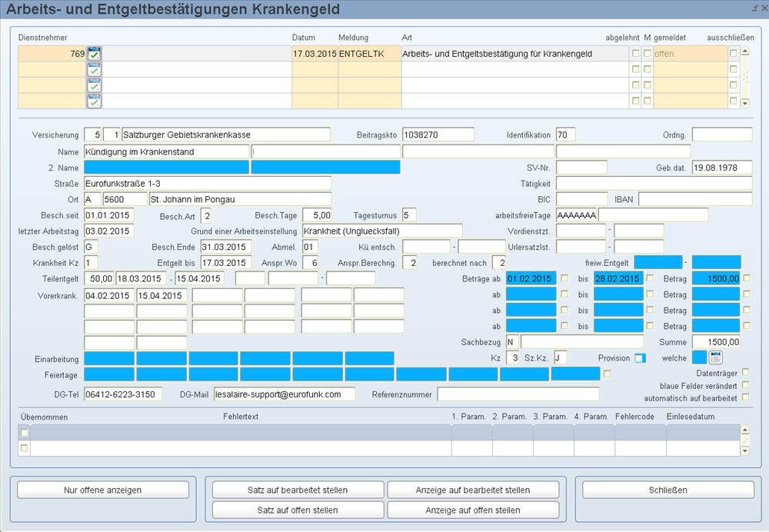Close the Krankengeld window with the X icon
769x532 pixels.
coord(762,7)
